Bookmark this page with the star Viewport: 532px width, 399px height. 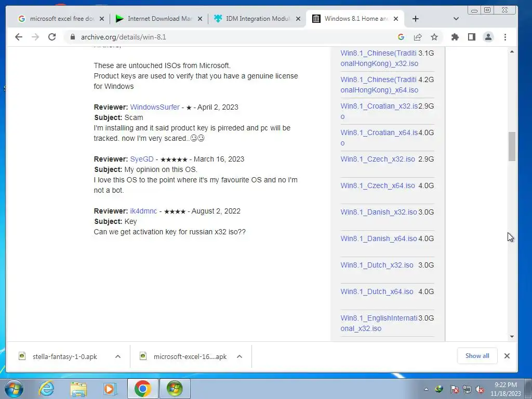[434, 37]
